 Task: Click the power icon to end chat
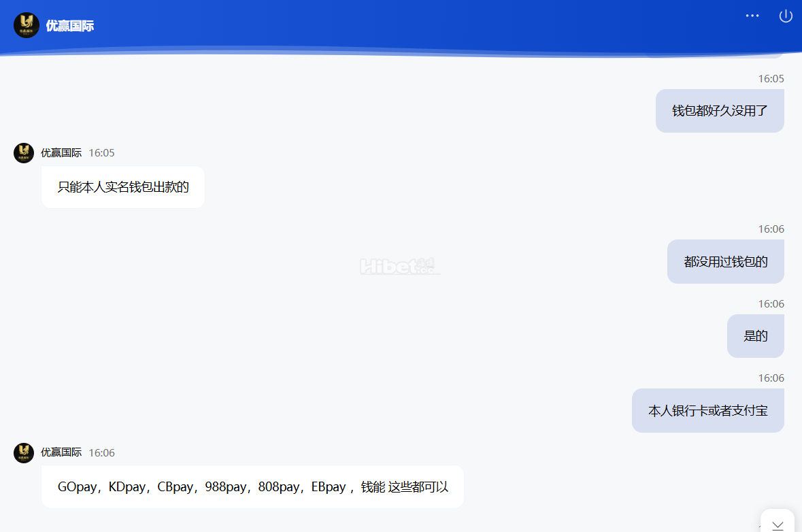point(786,16)
